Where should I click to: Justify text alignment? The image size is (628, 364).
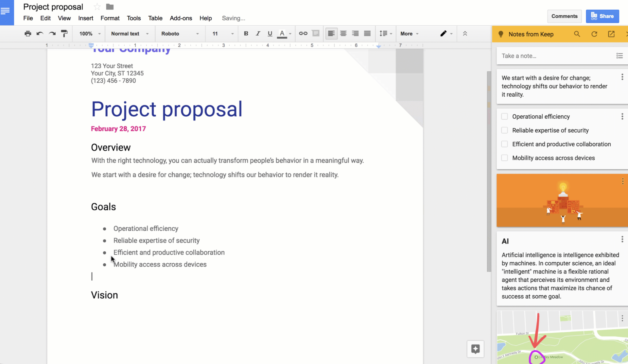367,34
